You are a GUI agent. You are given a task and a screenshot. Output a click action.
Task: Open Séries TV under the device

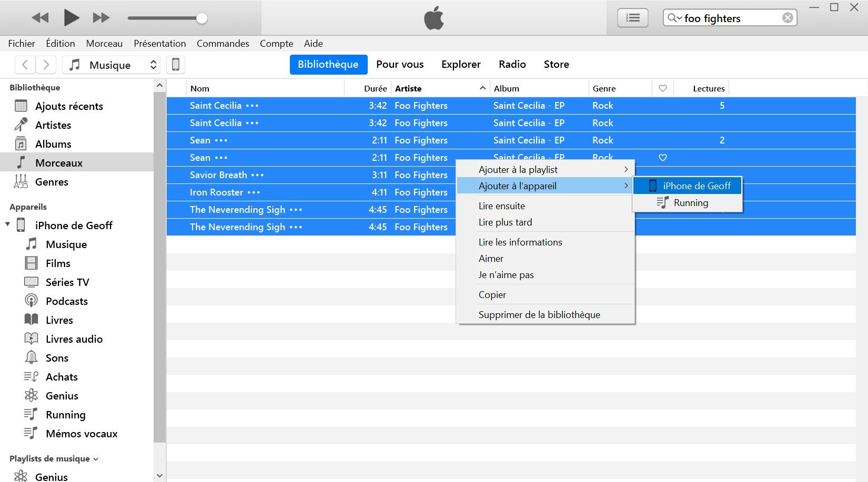click(x=67, y=282)
